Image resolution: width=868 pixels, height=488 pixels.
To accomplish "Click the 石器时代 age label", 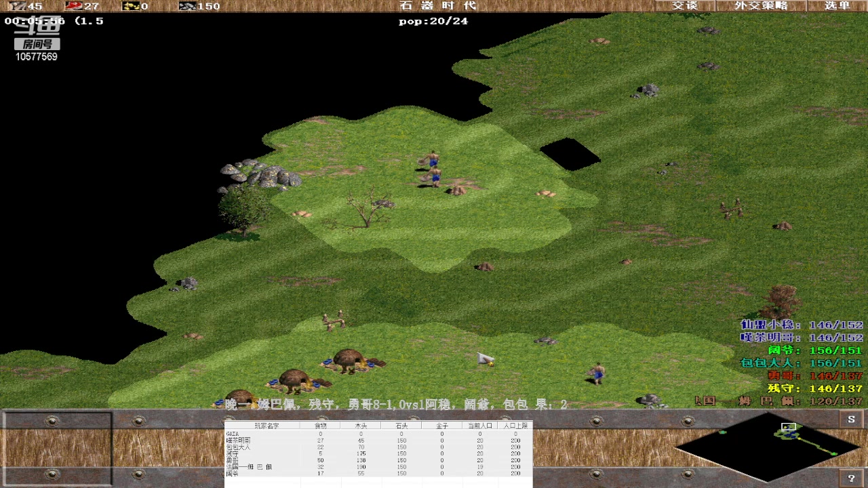I will pos(438,5).
